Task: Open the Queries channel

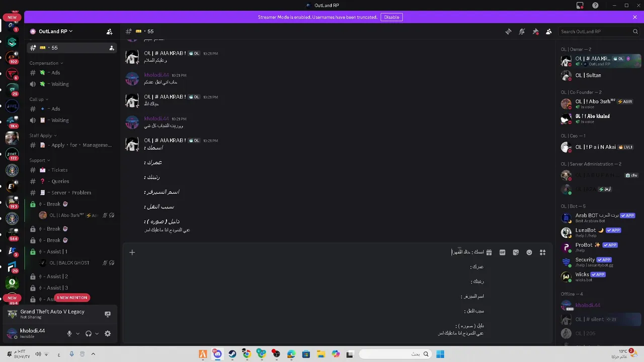Action: click(x=72, y=181)
